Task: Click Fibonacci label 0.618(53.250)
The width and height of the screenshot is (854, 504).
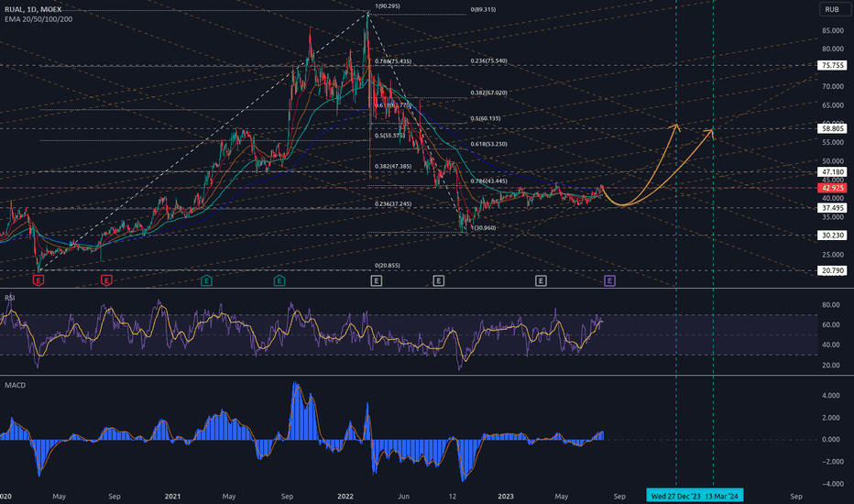Action: (488, 144)
